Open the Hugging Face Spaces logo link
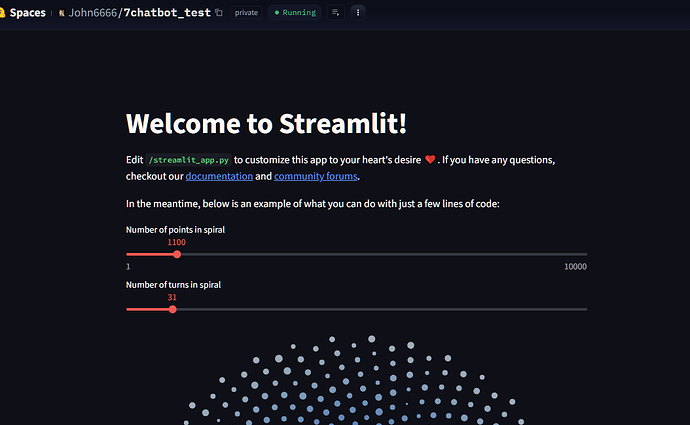 2,12
